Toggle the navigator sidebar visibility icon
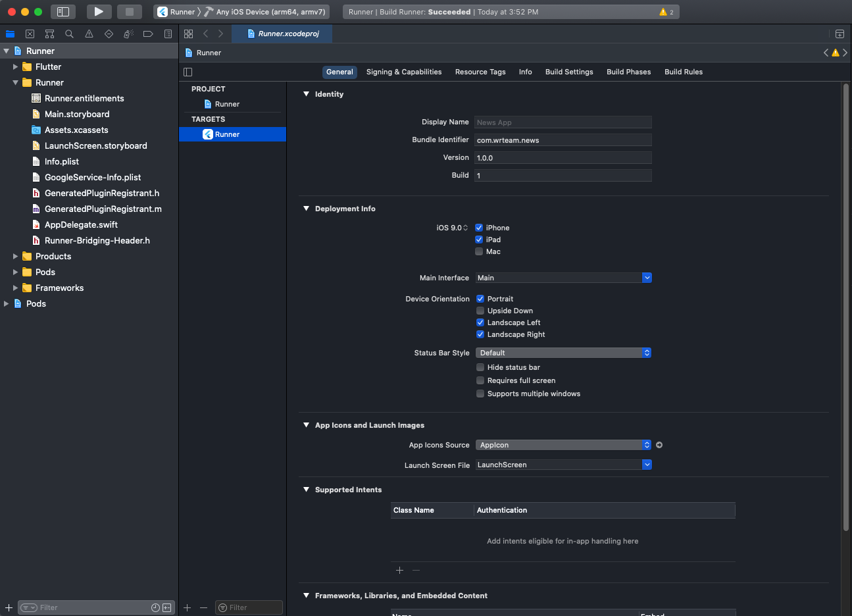The height and width of the screenshot is (616, 852). pos(63,12)
